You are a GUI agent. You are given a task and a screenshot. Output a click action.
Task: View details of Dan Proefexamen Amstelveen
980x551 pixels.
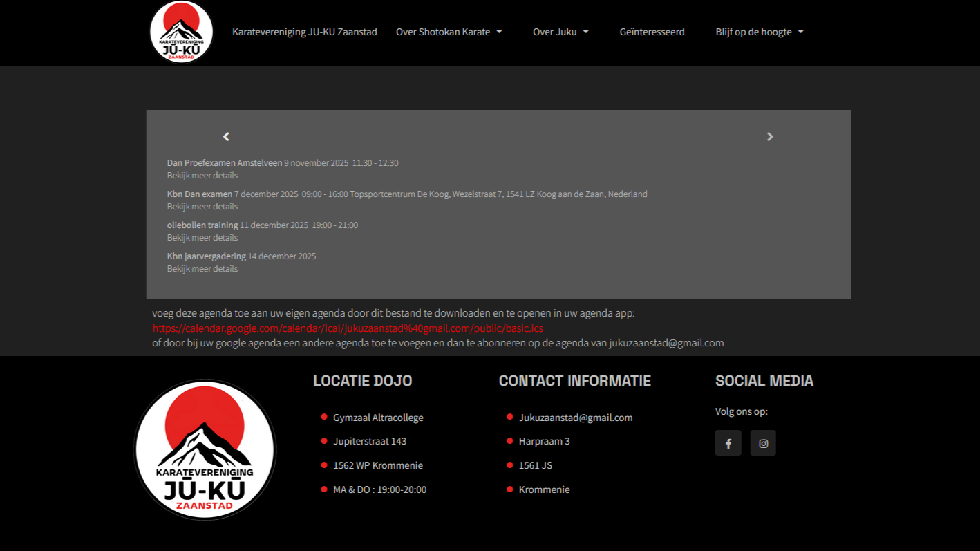pyautogui.click(x=202, y=176)
